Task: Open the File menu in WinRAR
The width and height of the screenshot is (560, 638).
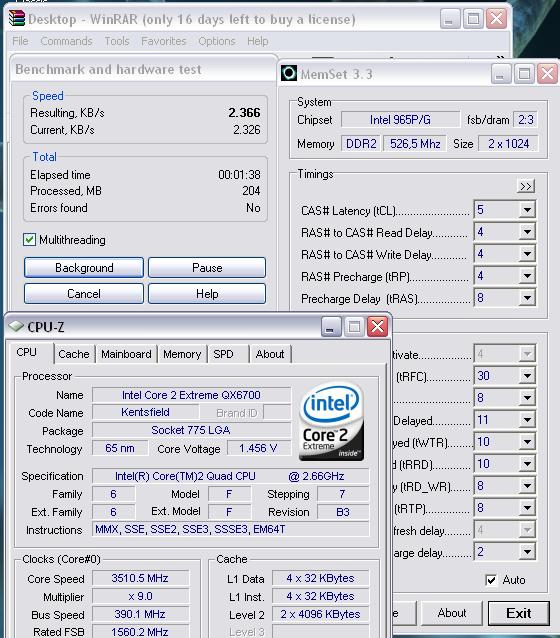Action: (20, 41)
